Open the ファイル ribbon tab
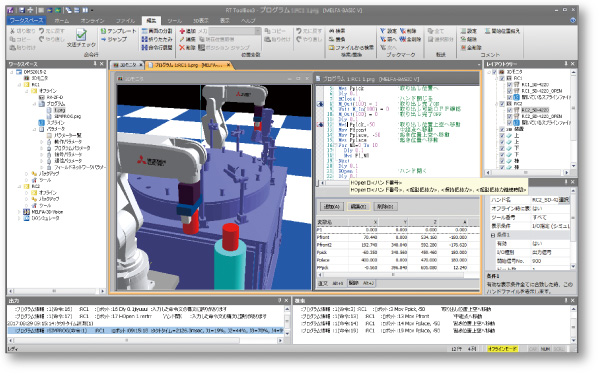This screenshot has height=380, width=600. tap(126, 21)
